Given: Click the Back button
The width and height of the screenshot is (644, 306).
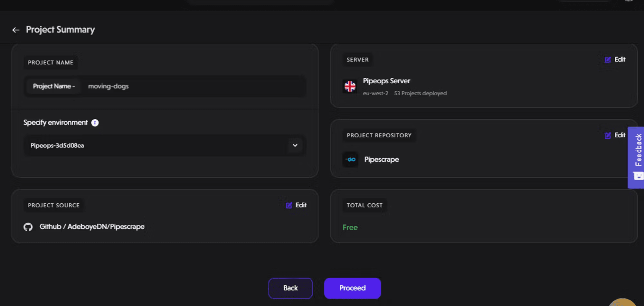Looking at the screenshot, I should point(290,288).
